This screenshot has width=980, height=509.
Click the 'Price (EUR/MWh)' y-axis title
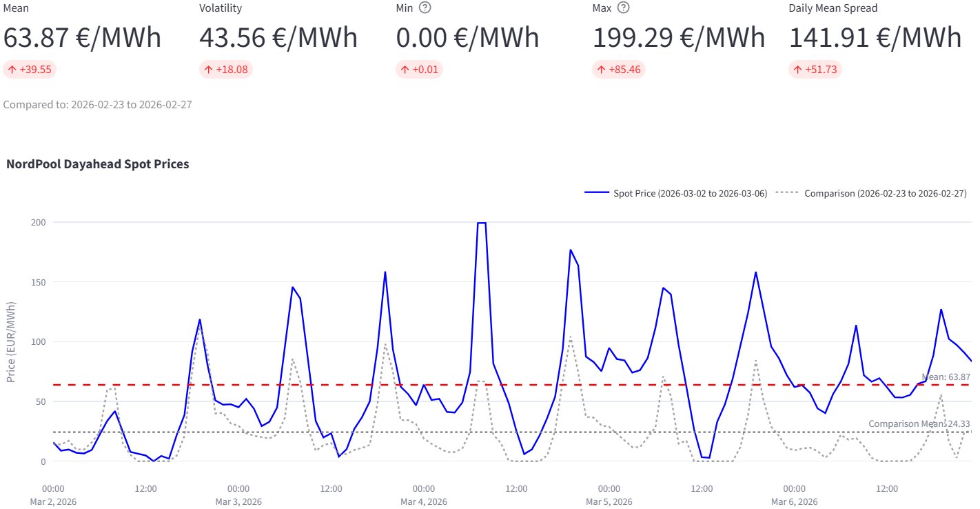point(10,342)
